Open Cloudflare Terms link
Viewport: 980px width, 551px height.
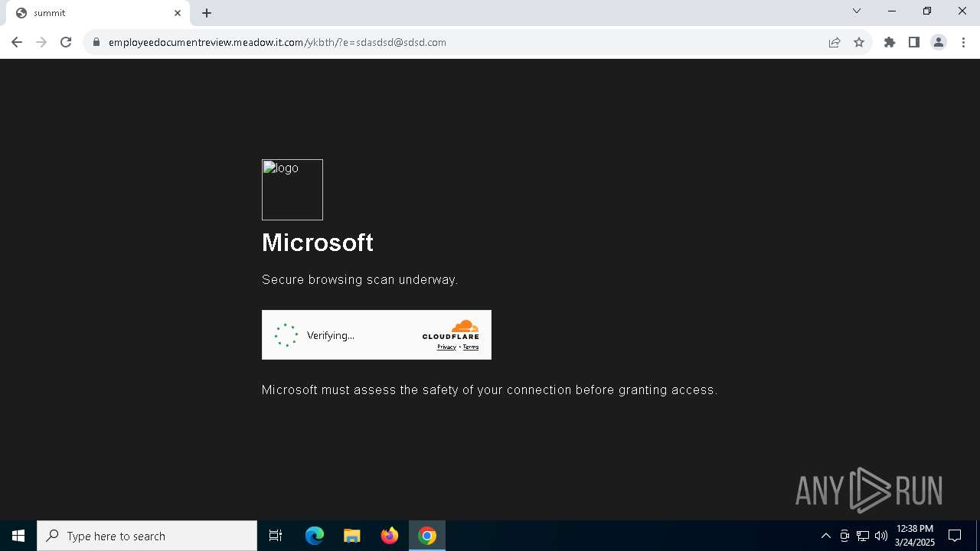(x=471, y=347)
